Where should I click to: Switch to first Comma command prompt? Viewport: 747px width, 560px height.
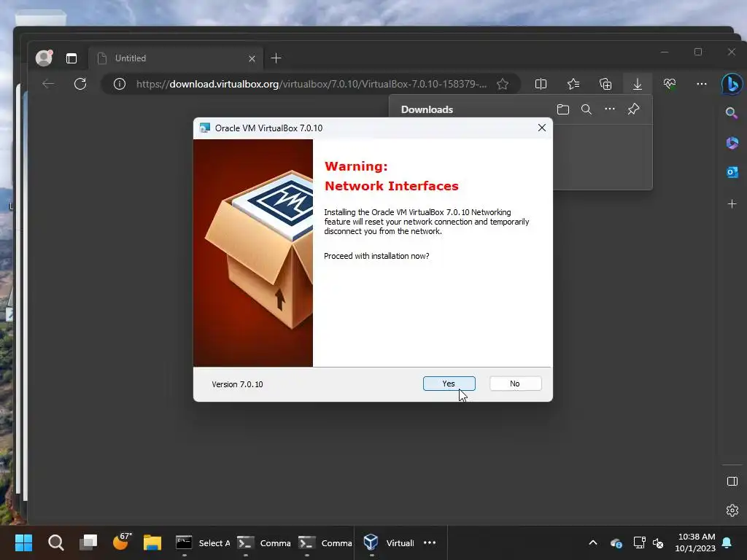point(264,542)
